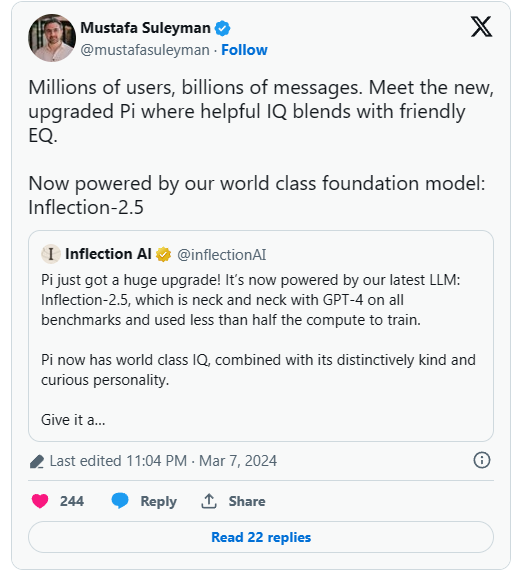Click the edit pencil icon
The width and height of the screenshot is (520, 573).
(x=37, y=462)
